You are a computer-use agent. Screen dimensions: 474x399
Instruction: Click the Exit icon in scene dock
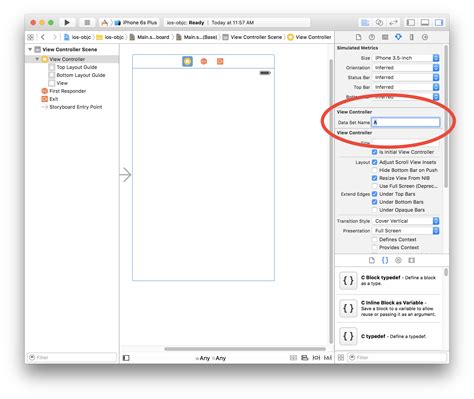coord(220,61)
